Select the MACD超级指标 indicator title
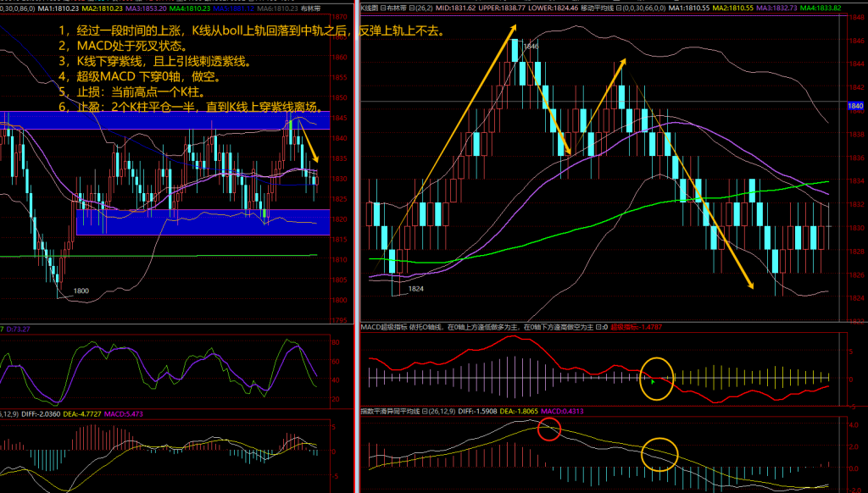The image size is (868, 493). tap(384, 327)
